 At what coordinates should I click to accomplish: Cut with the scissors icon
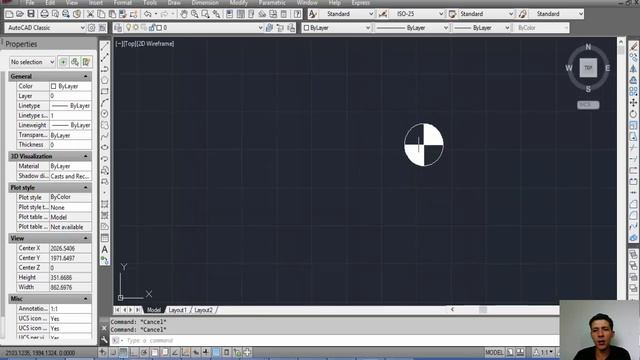90,14
